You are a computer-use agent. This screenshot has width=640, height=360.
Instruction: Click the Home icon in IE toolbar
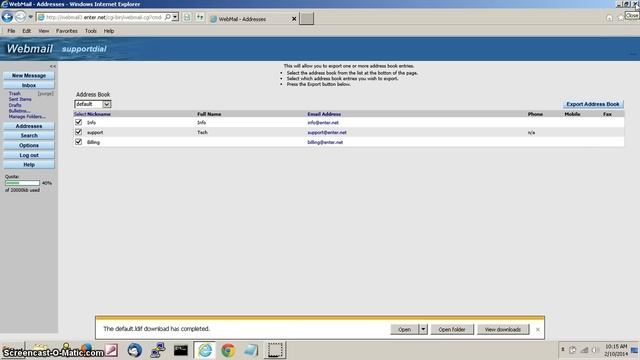click(609, 18)
